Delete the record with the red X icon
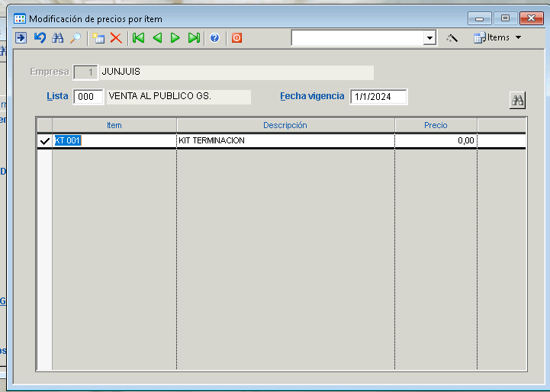The height and width of the screenshot is (392, 550). [x=116, y=37]
